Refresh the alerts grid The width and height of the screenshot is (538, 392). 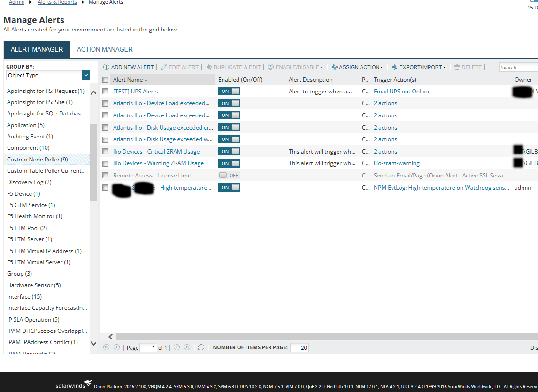click(x=201, y=347)
